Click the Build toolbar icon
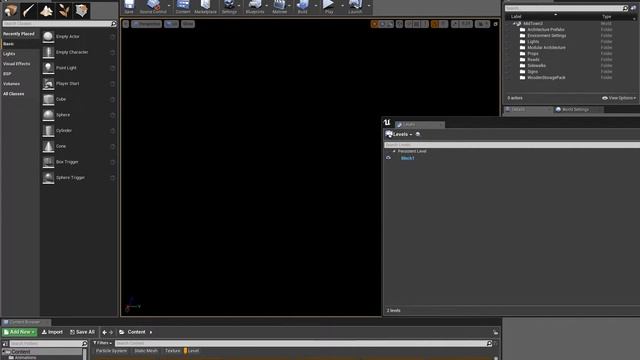 click(302, 7)
